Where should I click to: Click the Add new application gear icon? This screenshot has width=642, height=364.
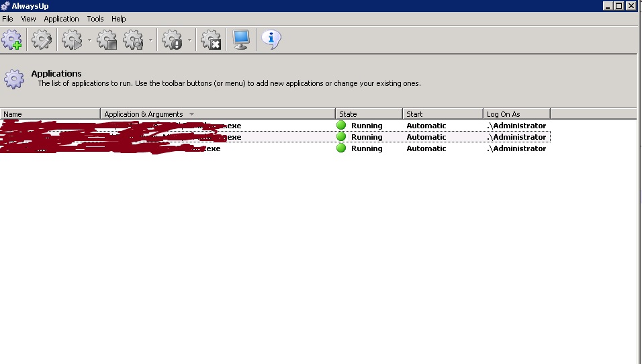12,40
